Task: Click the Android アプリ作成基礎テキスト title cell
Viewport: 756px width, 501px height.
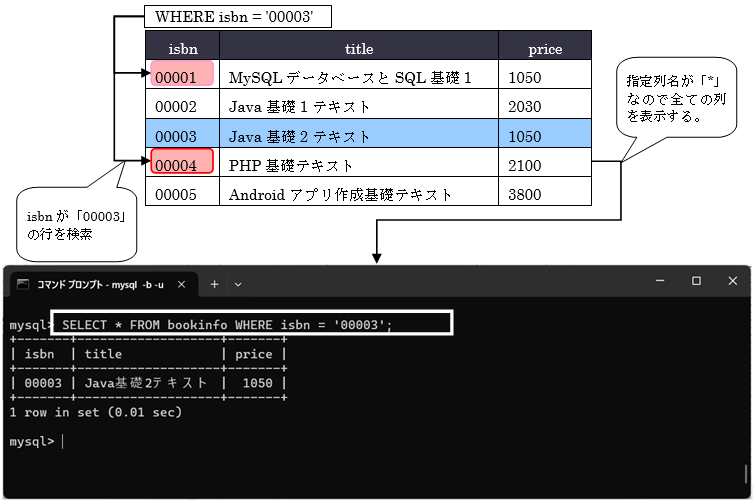Action: click(340, 194)
